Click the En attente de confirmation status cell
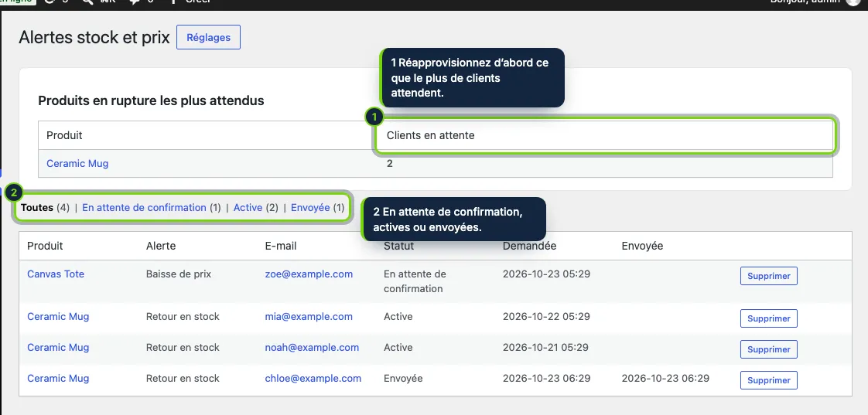 click(415, 281)
